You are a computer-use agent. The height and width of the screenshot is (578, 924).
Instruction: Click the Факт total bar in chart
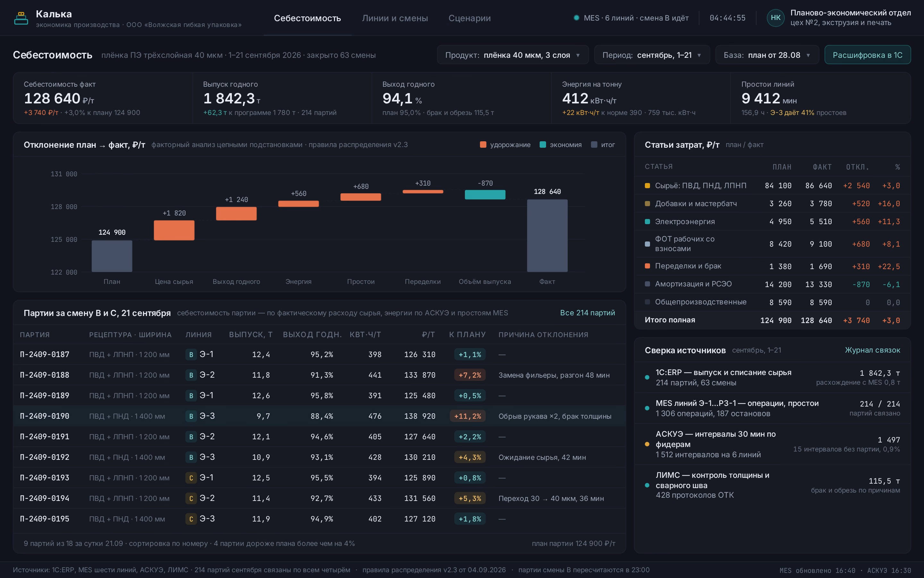pyautogui.click(x=547, y=235)
